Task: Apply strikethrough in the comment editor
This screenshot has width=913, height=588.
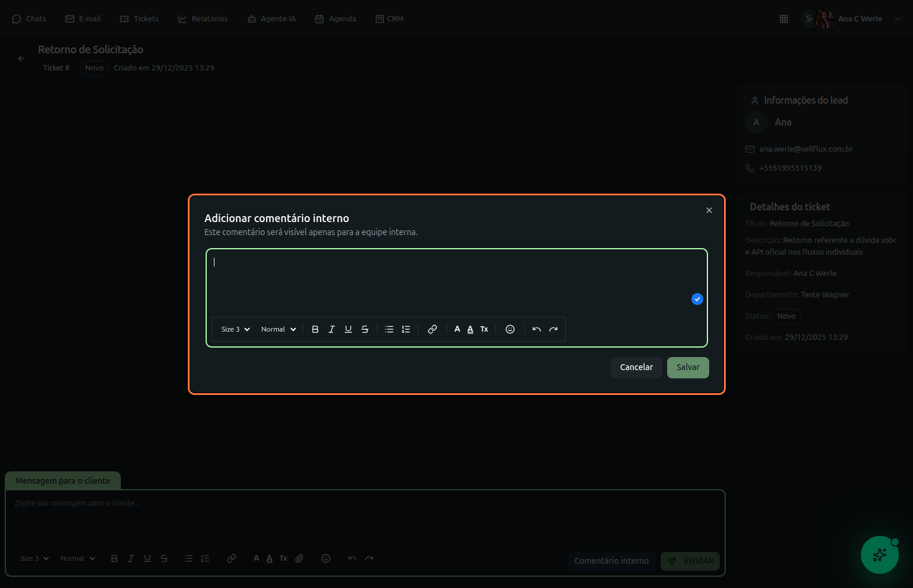Action: 365,329
